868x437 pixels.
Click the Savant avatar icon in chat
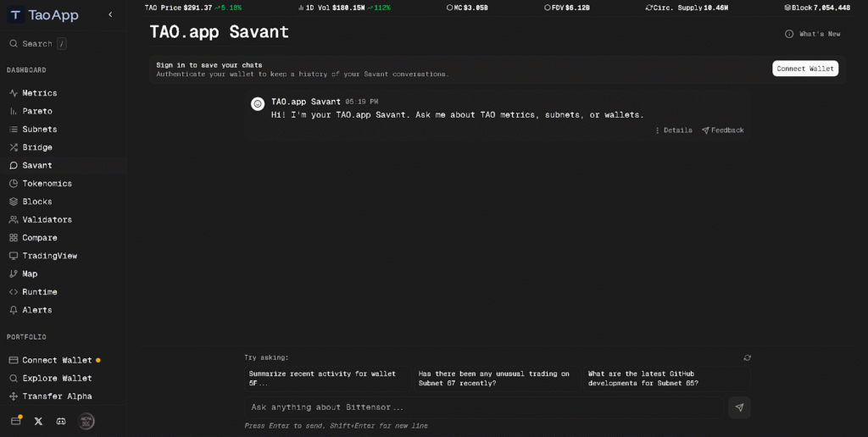point(258,103)
